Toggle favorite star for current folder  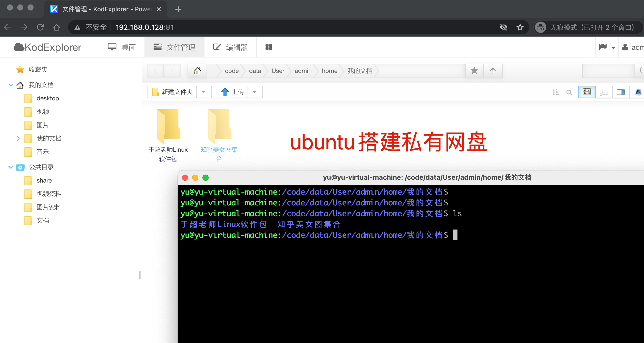point(474,71)
